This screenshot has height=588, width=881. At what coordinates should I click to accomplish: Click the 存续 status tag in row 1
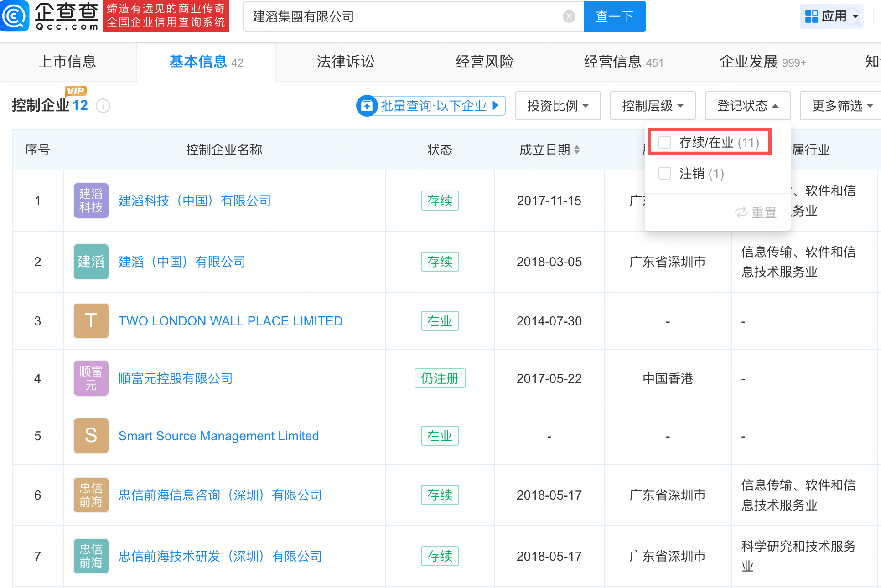[440, 201]
